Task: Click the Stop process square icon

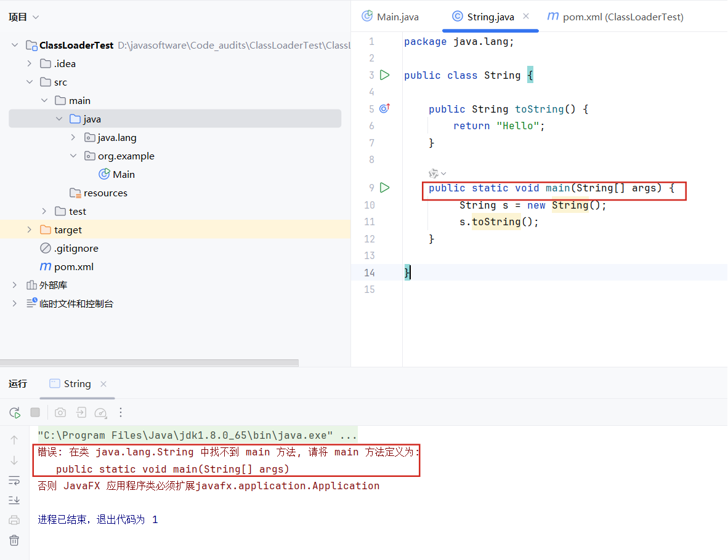Action: (x=35, y=412)
